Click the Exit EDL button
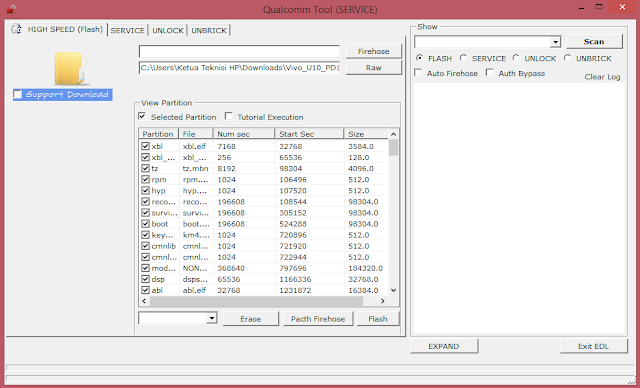 point(593,346)
